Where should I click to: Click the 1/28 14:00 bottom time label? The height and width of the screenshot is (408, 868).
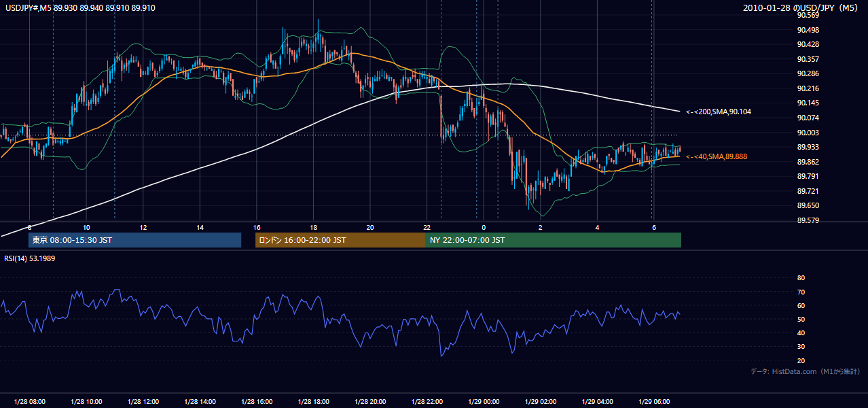[x=200, y=401]
